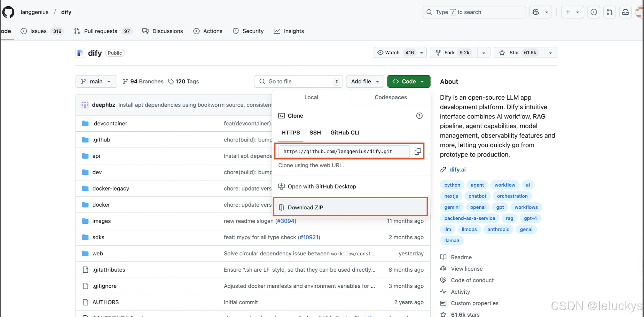
Task: Open the langgenius owner link
Action: [x=34, y=12]
